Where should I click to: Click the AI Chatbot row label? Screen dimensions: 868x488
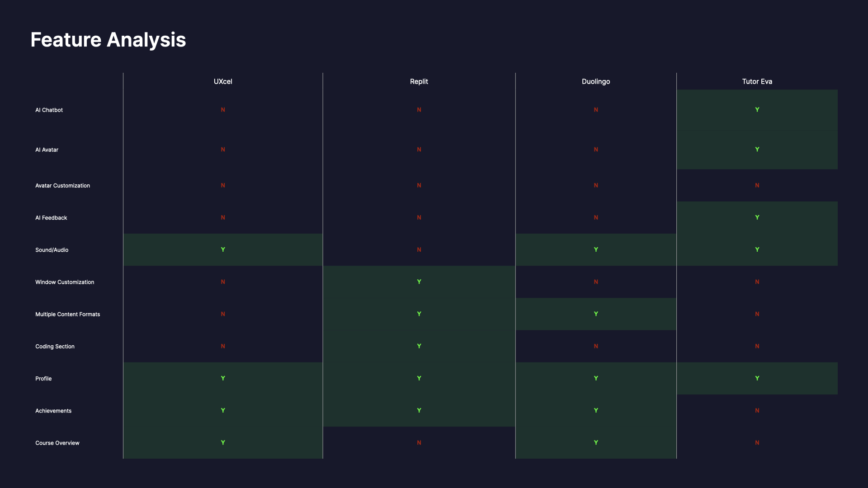tap(49, 110)
